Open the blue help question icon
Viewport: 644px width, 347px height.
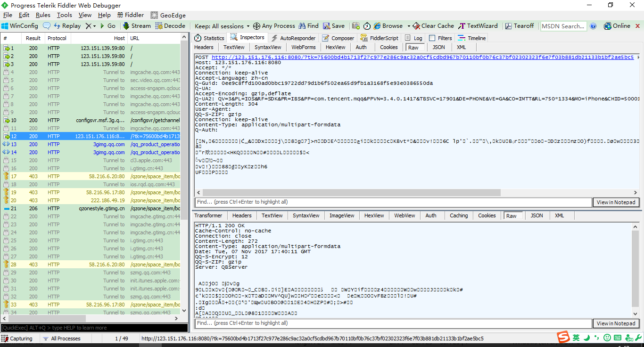coord(594,26)
